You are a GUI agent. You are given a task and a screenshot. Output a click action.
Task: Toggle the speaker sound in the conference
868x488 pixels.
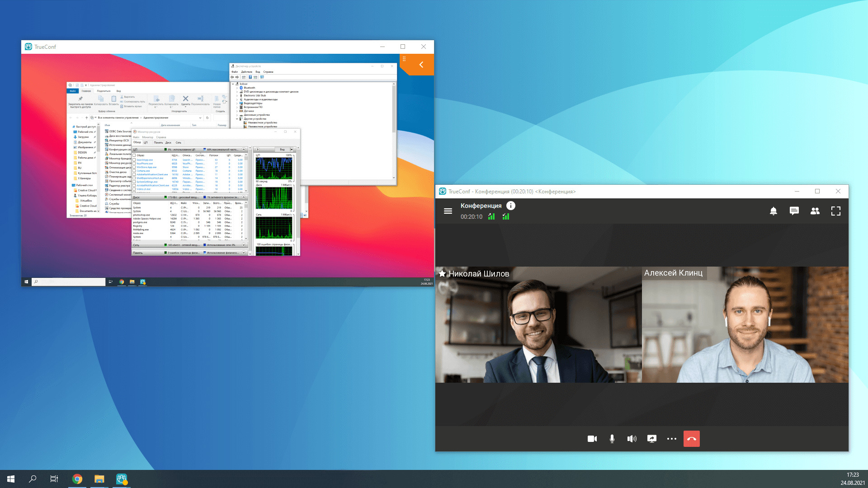632,439
